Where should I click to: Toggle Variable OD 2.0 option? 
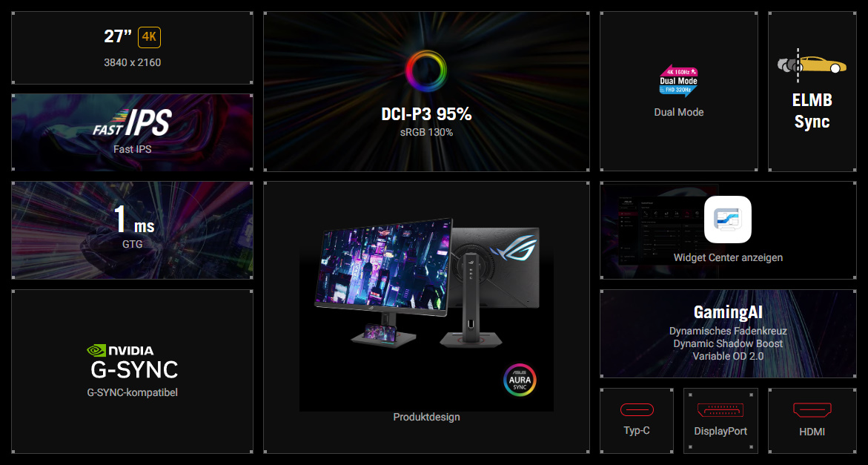728,356
